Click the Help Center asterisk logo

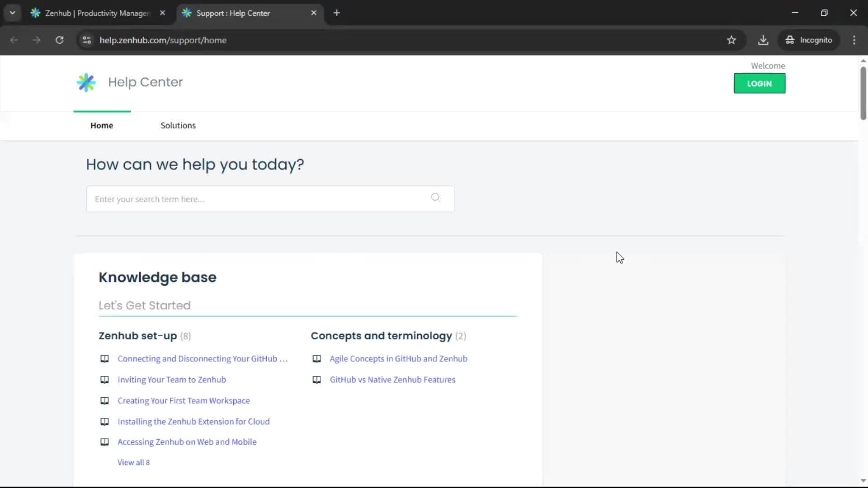point(86,82)
